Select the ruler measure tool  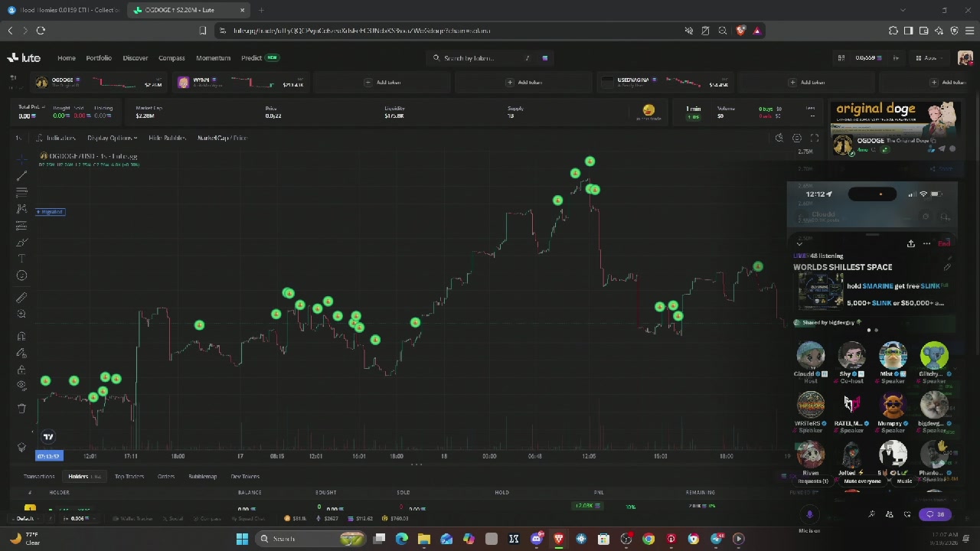click(x=21, y=298)
